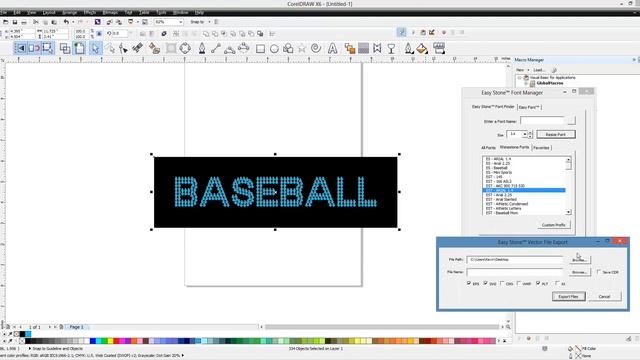Click the zoom magnifier beside horizontal scrollbar
640x360 pixels.
point(508,327)
